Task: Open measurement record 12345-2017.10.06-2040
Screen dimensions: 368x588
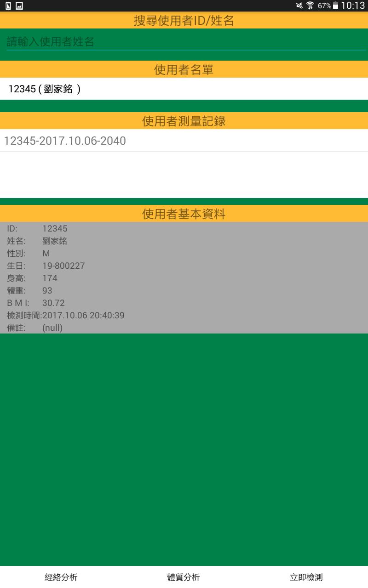Action: (184, 141)
